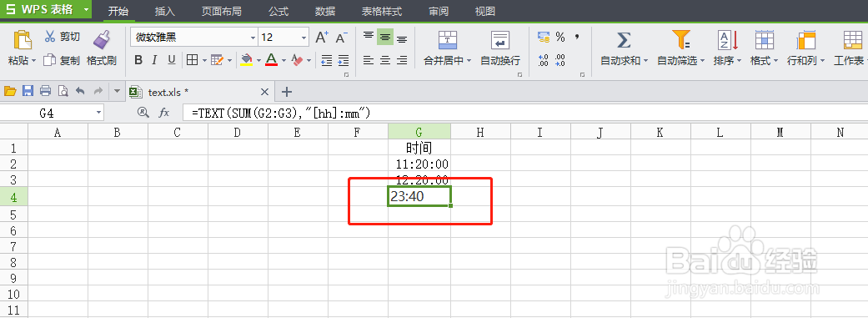The width and height of the screenshot is (868, 318).
Task: Toggle right horizontal text alignment
Action: point(402,60)
